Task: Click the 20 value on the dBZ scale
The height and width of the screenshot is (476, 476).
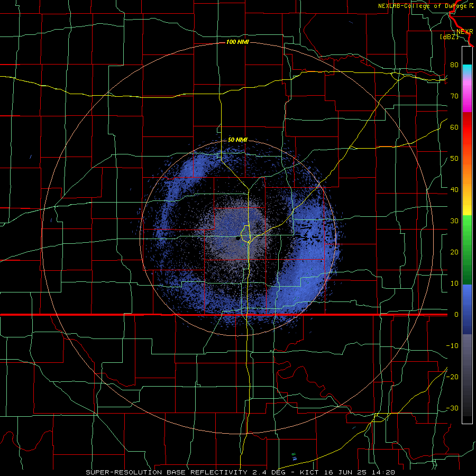Action: pos(454,252)
